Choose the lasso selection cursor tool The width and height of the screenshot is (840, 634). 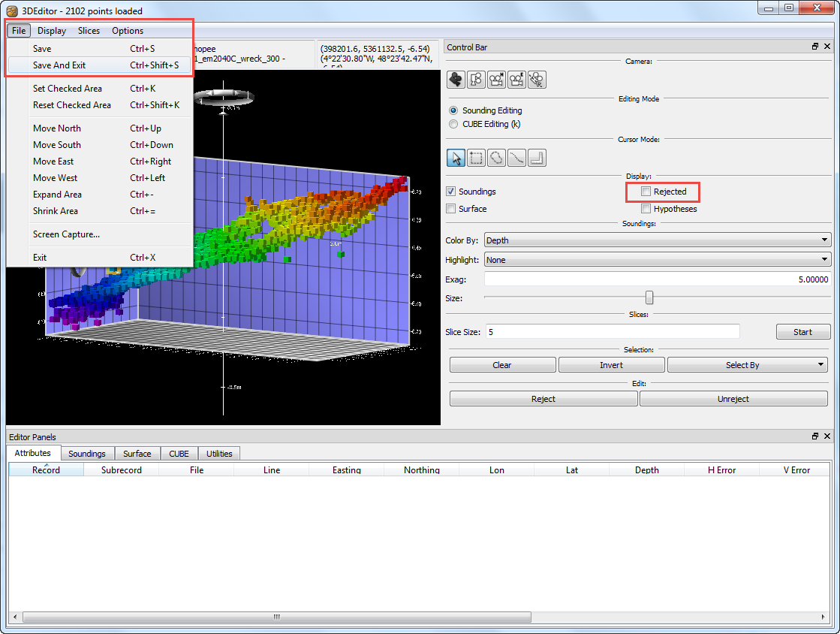[x=496, y=158]
